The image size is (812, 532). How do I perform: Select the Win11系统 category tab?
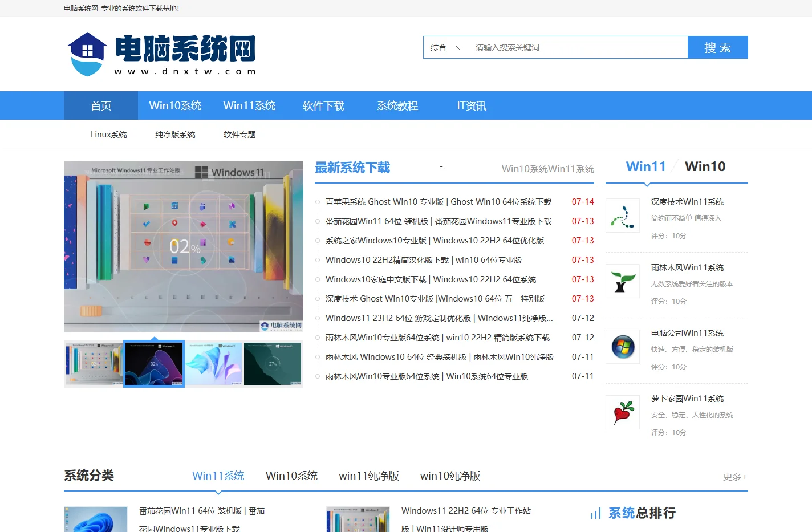pyautogui.click(x=218, y=476)
